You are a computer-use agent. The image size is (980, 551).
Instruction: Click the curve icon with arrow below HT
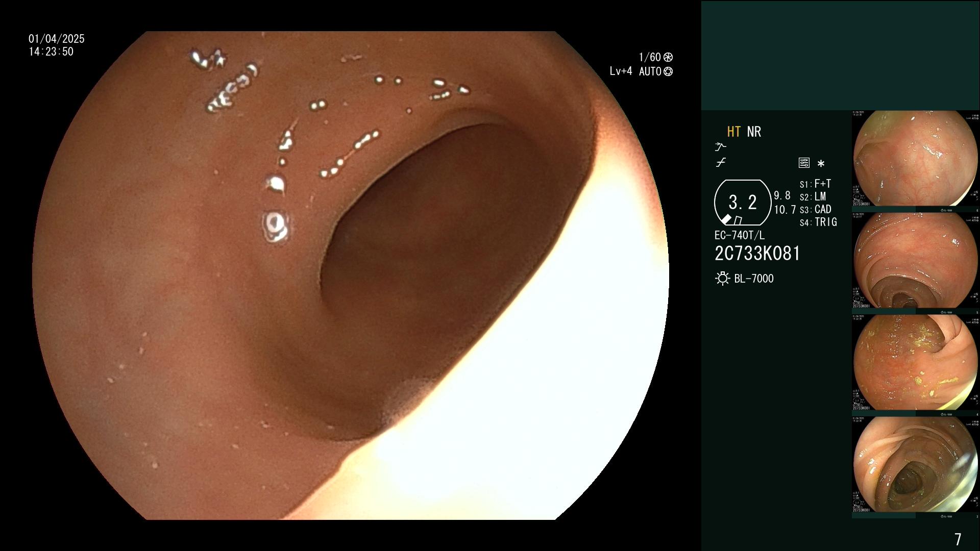click(x=720, y=147)
